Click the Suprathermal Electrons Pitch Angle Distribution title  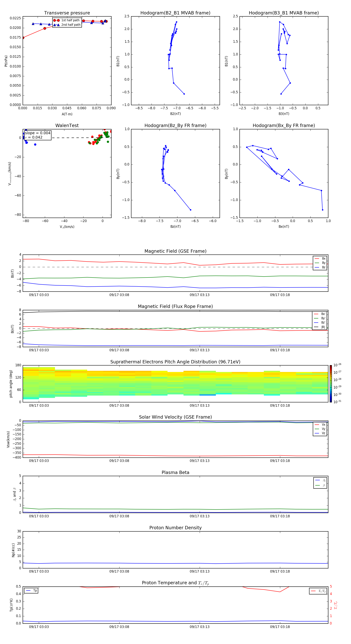tap(175, 362)
